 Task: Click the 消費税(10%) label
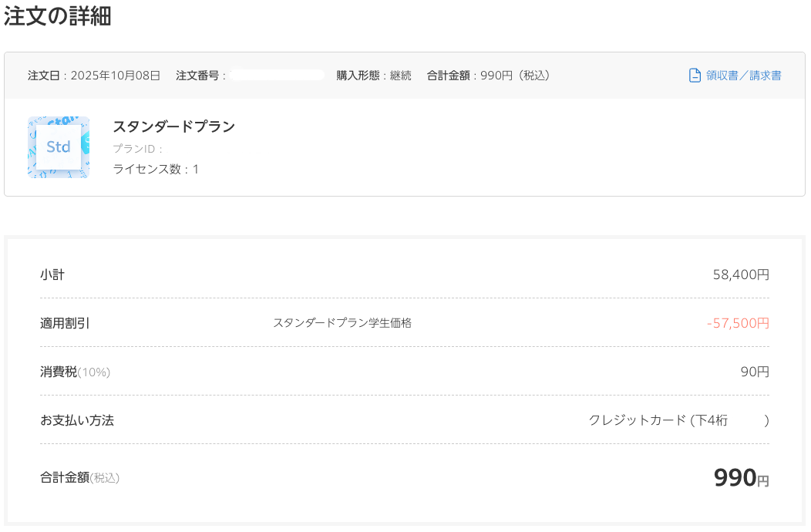click(x=75, y=372)
